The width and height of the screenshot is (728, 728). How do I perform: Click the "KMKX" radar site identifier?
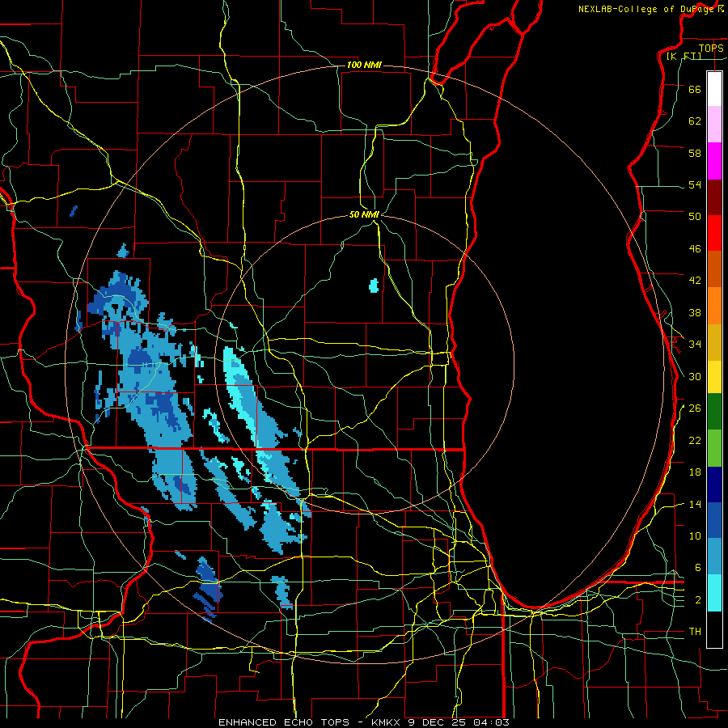point(387,722)
